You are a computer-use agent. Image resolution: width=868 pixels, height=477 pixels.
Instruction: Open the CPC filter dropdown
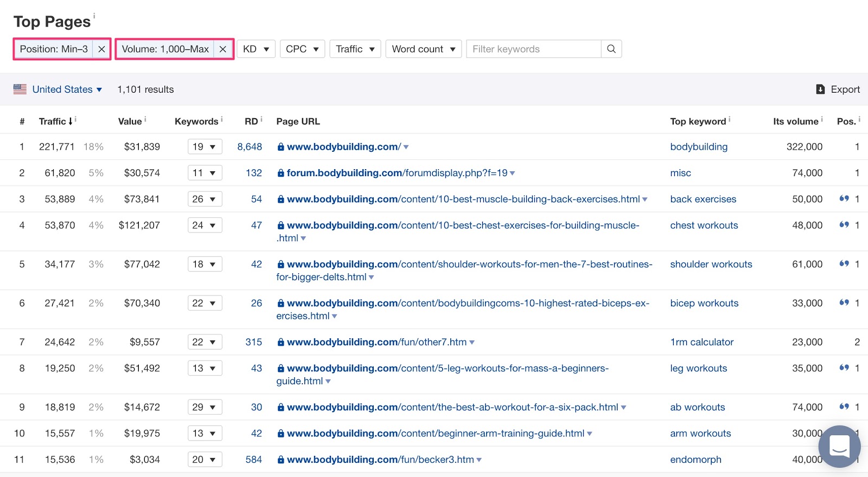click(x=303, y=49)
